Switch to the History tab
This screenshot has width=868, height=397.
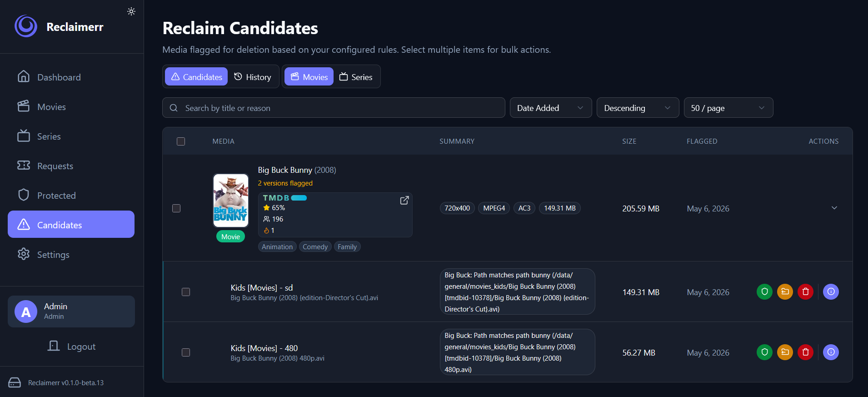(x=253, y=77)
